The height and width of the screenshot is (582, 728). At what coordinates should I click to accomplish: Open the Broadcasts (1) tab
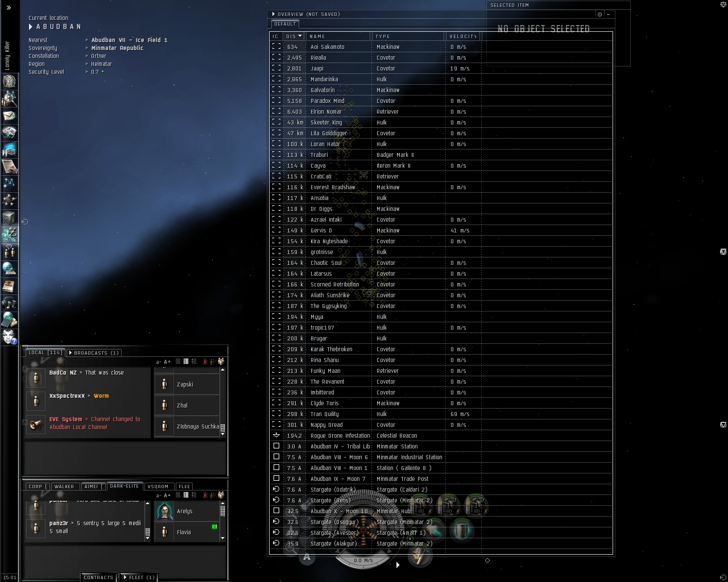tap(94, 353)
